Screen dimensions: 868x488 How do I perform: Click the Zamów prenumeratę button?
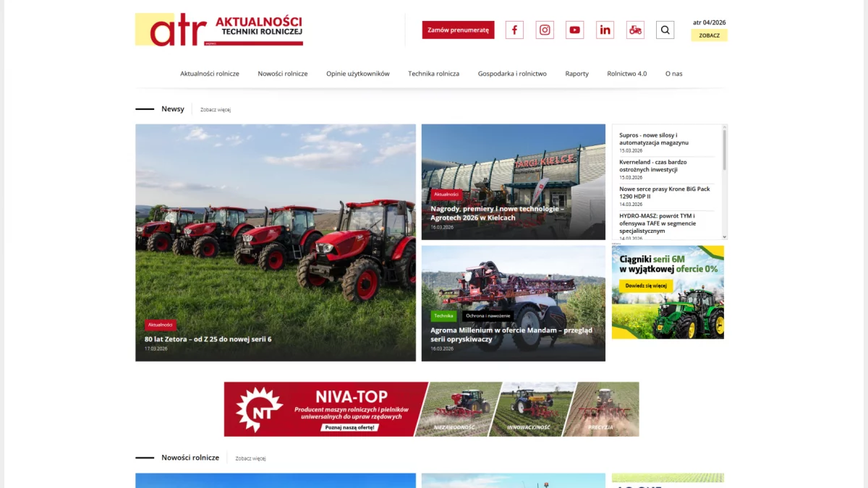(459, 30)
